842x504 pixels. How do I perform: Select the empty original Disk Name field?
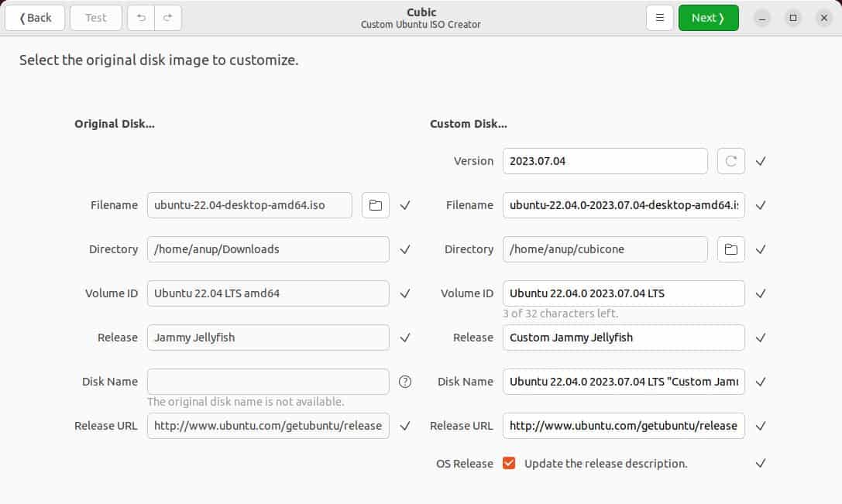[x=267, y=382]
